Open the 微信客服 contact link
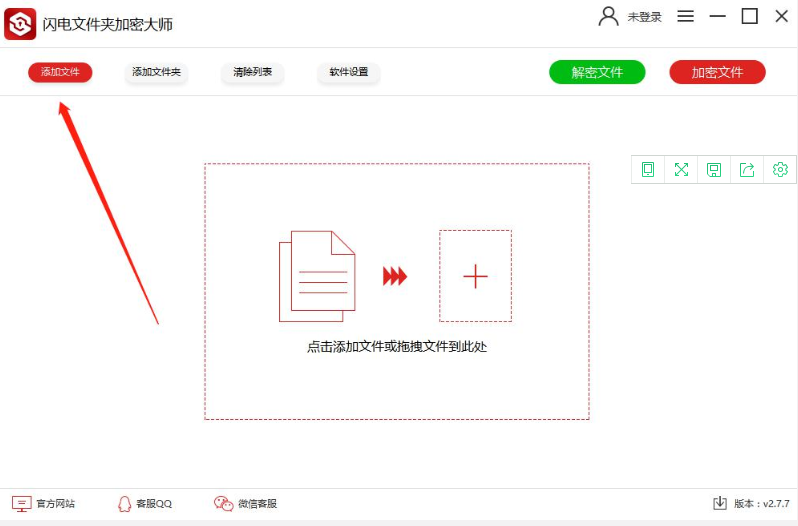Screen dimensions: 798x526 point(258,504)
